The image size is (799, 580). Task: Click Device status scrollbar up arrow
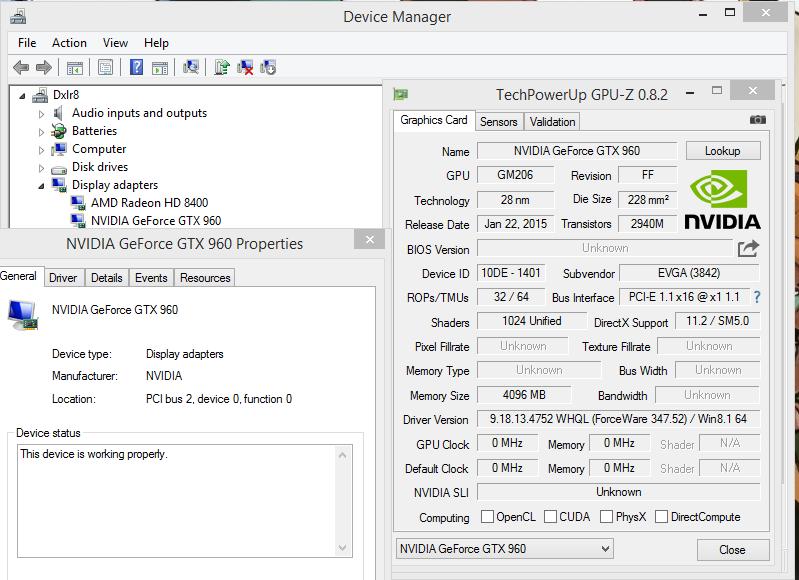(342, 455)
